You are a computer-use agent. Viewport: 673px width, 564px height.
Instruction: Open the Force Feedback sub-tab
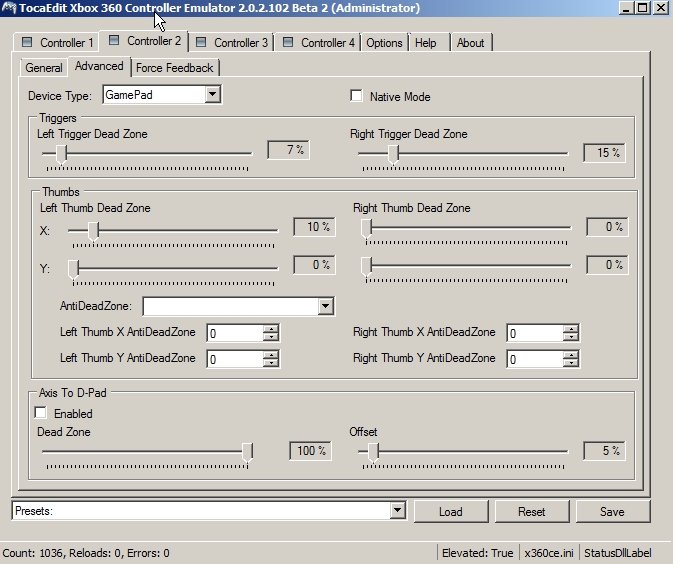[x=175, y=68]
